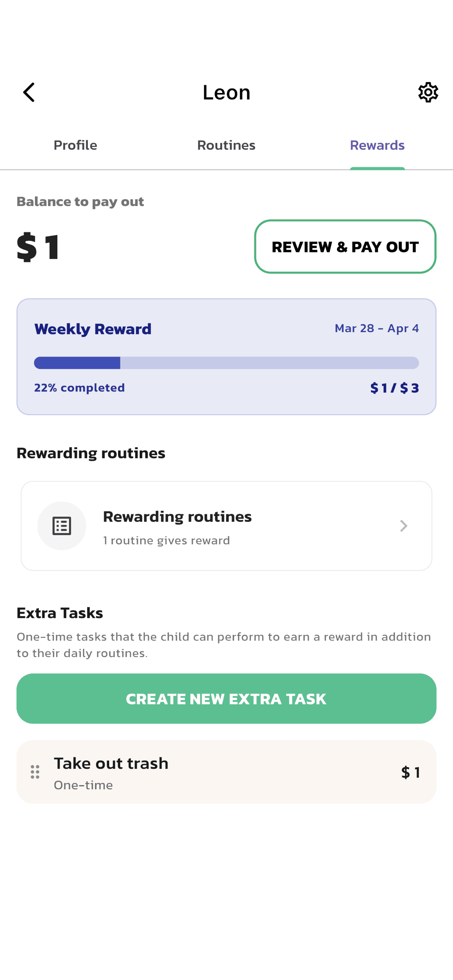Open the Take out trash task

[x=111, y=763]
